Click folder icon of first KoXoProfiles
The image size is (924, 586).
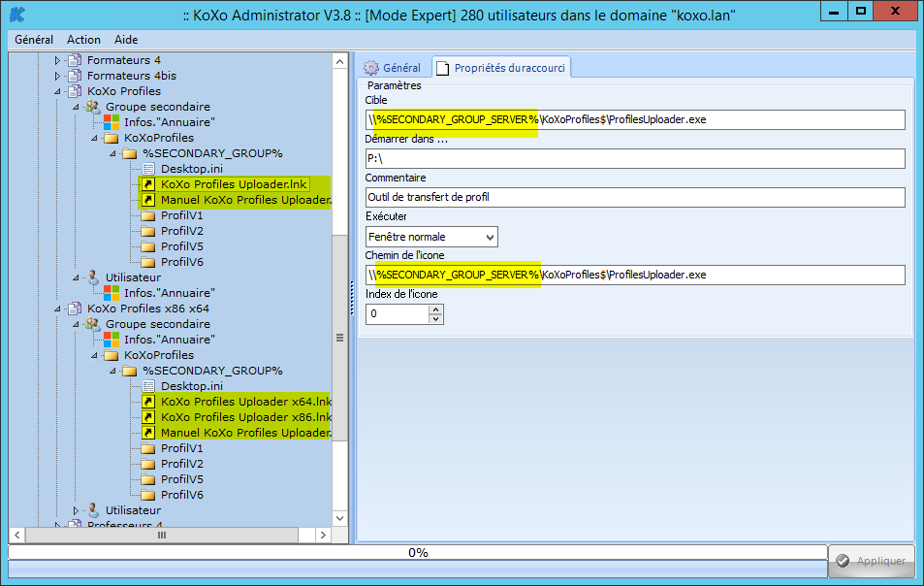[112, 138]
